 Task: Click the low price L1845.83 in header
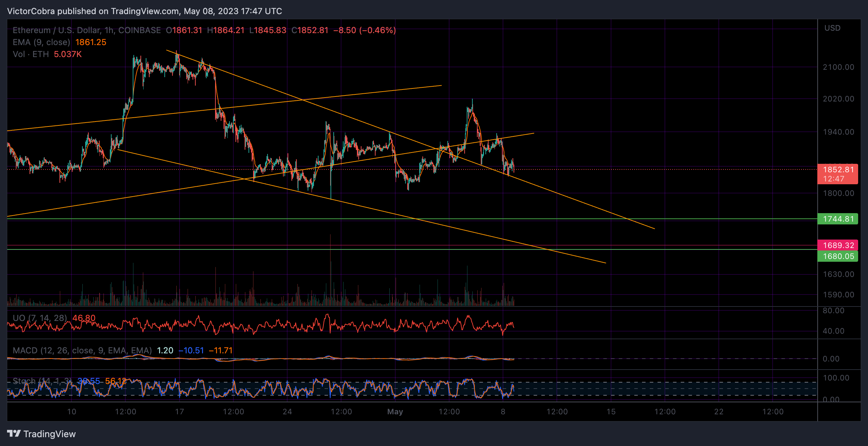pos(268,30)
